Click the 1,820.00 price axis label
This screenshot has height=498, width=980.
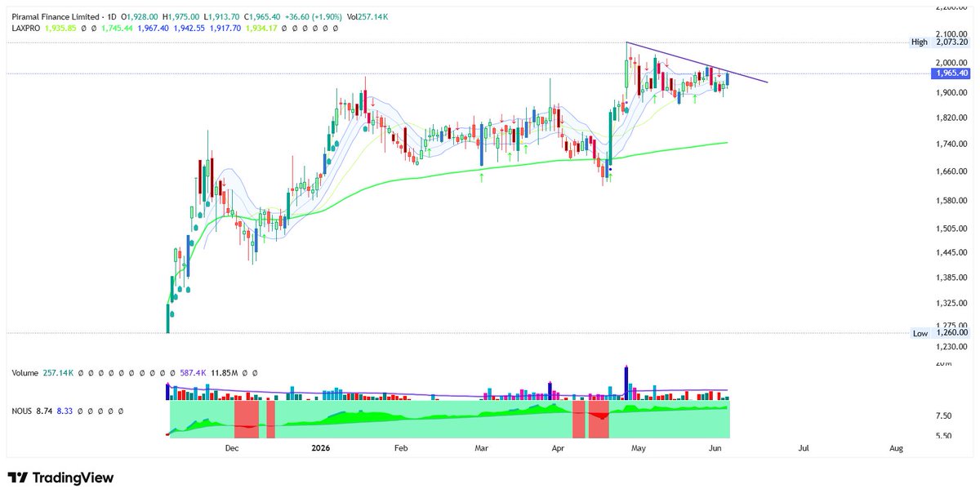(x=951, y=118)
